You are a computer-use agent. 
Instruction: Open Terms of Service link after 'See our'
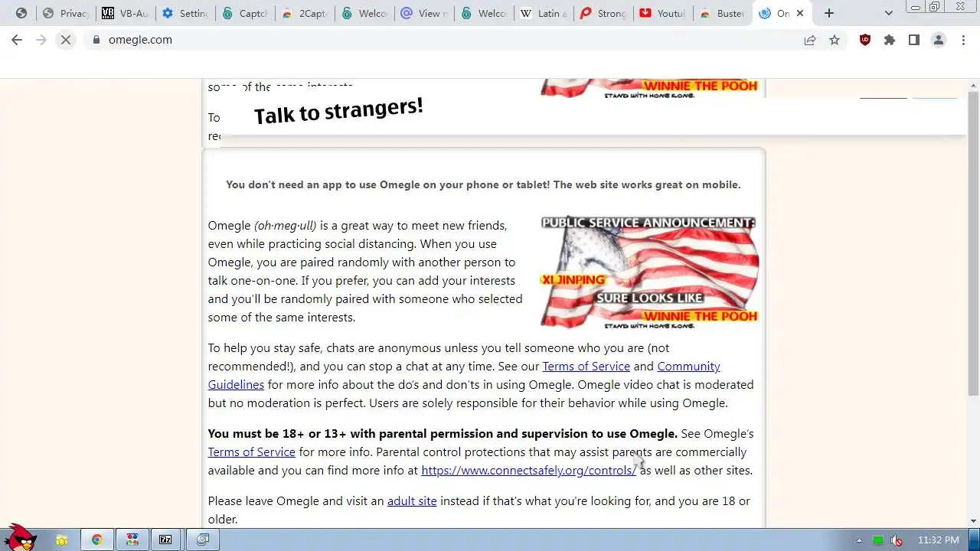586,367
